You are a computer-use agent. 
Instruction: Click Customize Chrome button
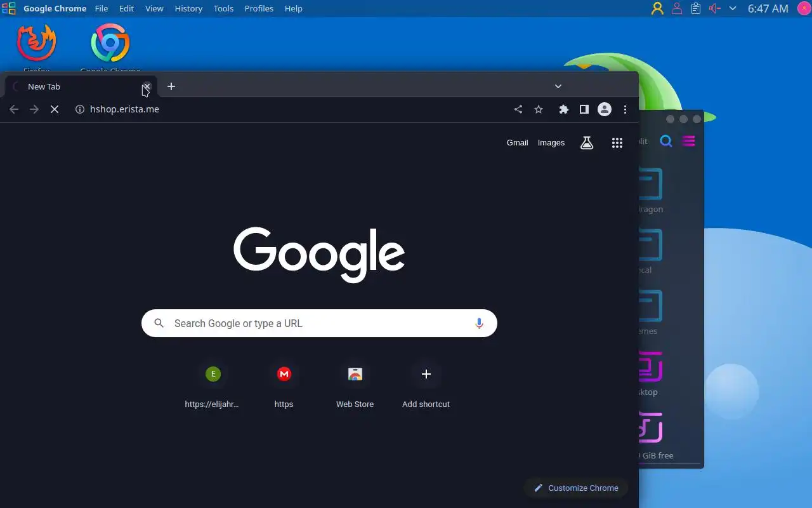(576, 488)
